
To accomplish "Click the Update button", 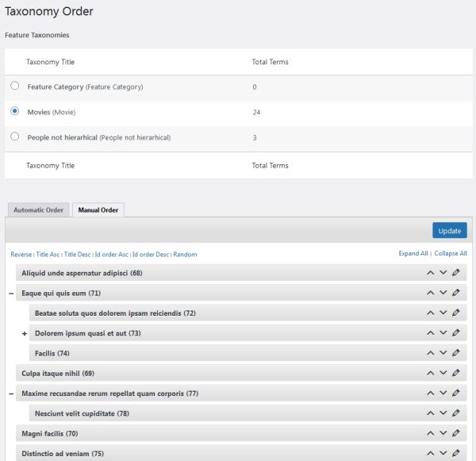I will (449, 231).
